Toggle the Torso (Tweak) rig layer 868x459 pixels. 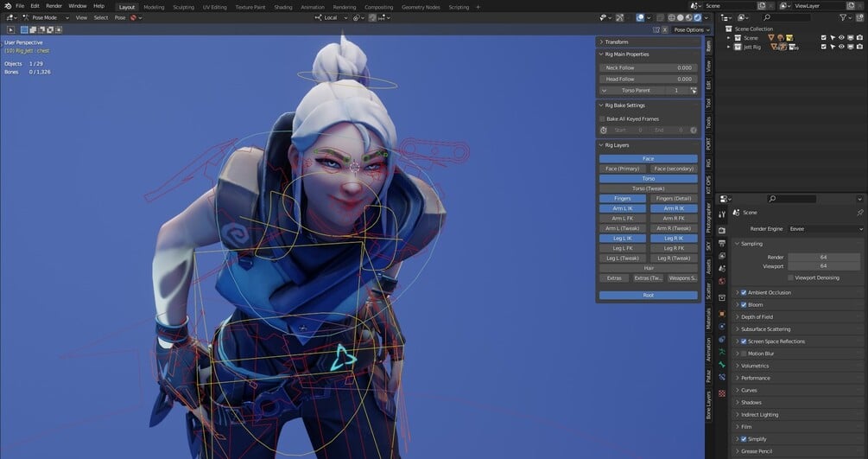(x=649, y=188)
